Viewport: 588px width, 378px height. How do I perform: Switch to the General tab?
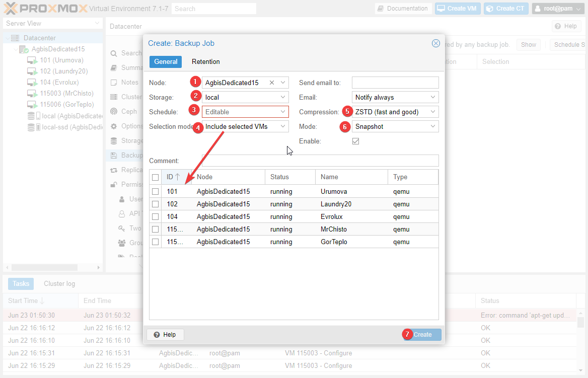[165, 61]
